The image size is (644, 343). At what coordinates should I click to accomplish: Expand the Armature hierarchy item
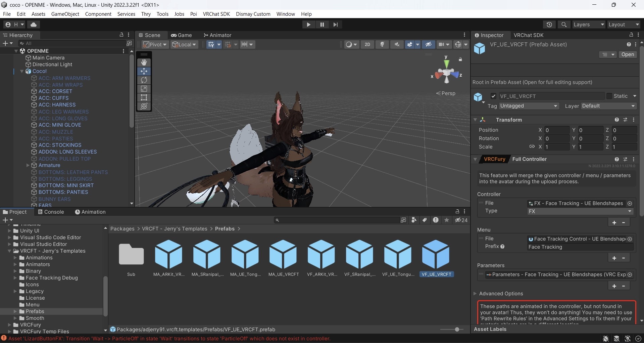(x=28, y=165)
